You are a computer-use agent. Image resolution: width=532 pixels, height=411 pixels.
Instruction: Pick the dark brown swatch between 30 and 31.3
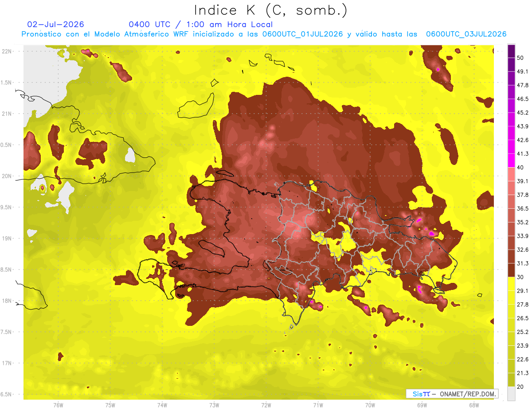click(511, 270)
